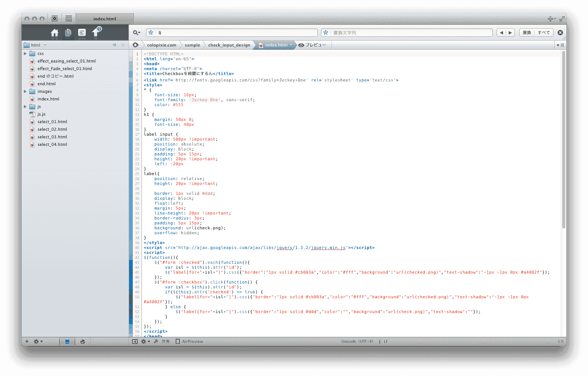Select the Files icon in the sidebar toolbar
Viewport: 588px width, 376px height.
tap(68, 33)
